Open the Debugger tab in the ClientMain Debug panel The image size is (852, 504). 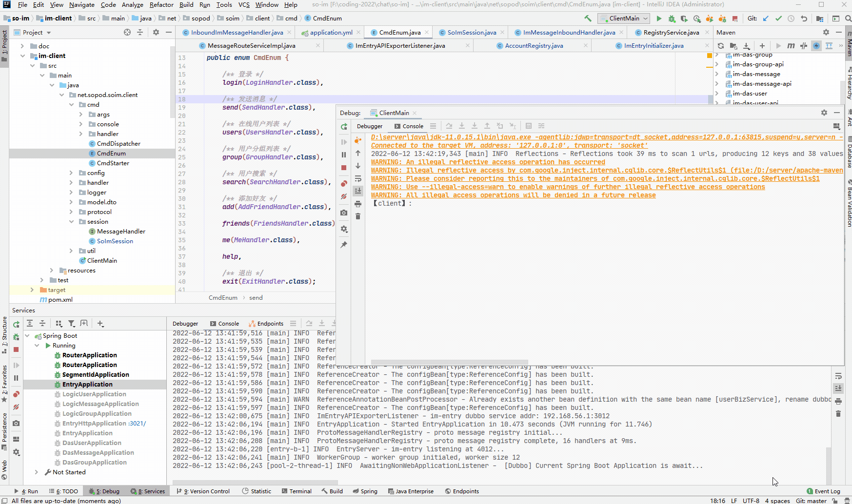pyautogui.click(x=370, y=126)
